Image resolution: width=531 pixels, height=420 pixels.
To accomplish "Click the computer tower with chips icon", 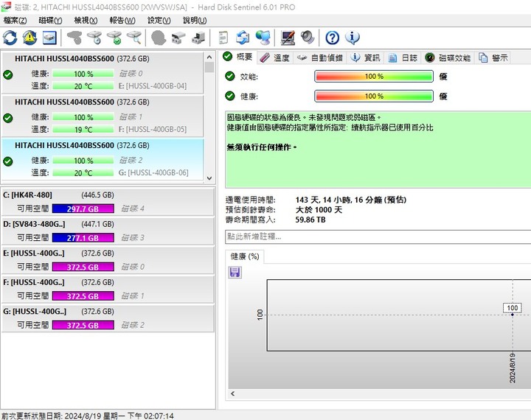I will 198,38.
